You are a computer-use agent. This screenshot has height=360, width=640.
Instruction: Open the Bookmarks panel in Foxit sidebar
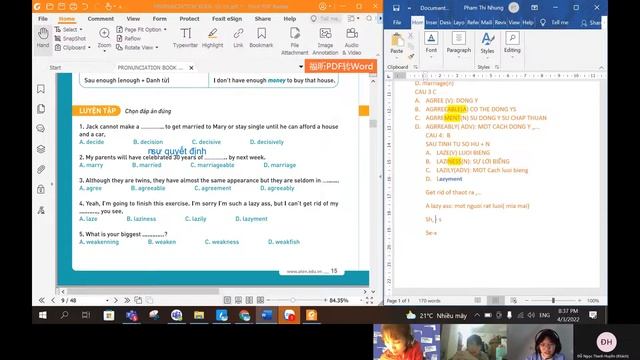click(x=41, y=89)
